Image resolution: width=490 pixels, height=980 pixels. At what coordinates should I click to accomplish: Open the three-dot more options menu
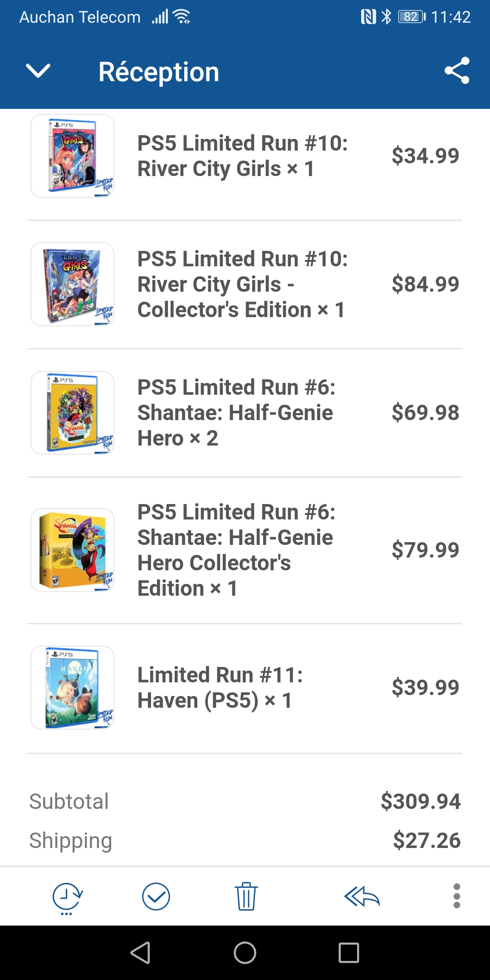pyautogui.click(x=456, y=897)
